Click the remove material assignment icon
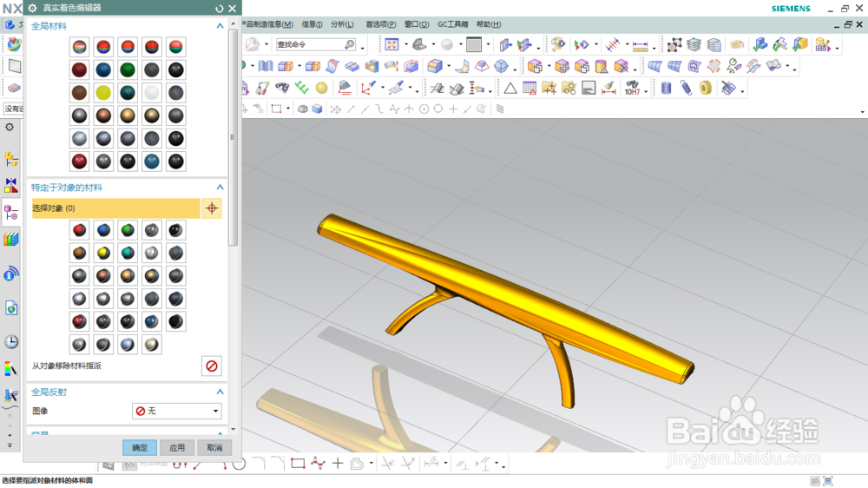This screenshot has width=868, height=488. point(212,366)
